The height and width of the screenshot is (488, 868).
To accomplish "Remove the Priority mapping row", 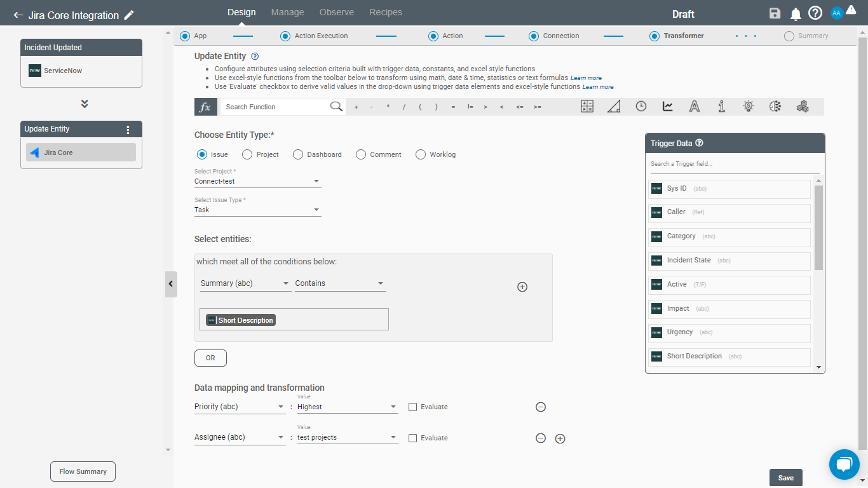I will click(541, 407).
